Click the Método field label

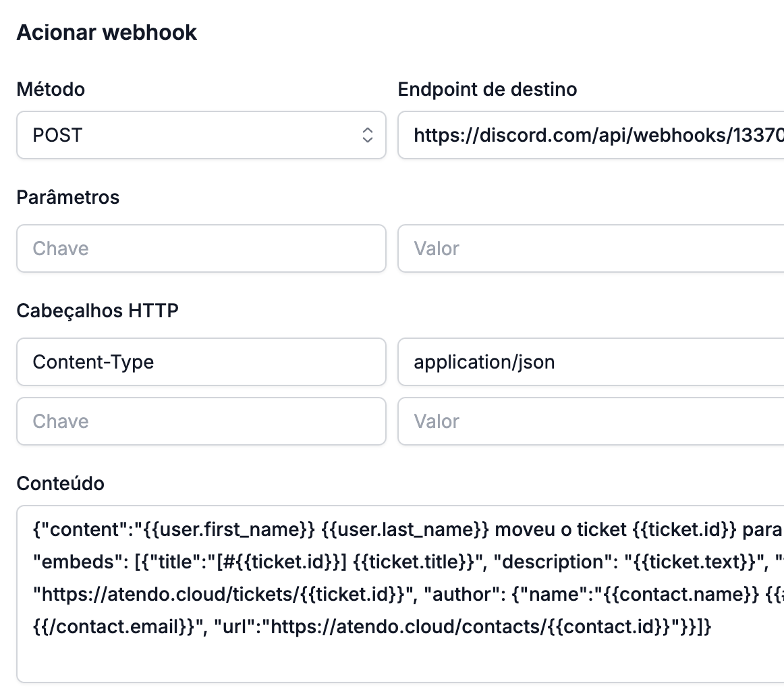(51, 89)
